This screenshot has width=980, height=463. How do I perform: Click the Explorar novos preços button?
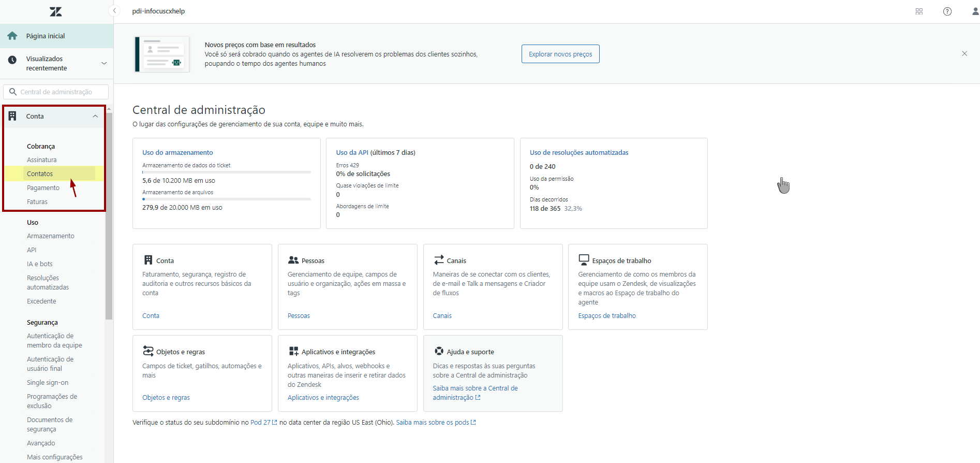(x=560, y=54)
